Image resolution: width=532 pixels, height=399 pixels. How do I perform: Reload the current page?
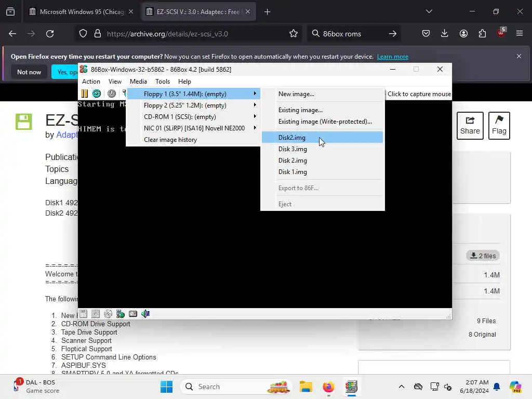pos(50,34)
